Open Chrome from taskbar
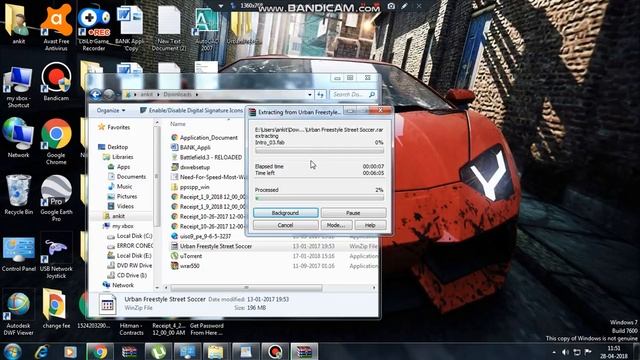This screenshot has height=360, width=640. click(x=100, y=351)
